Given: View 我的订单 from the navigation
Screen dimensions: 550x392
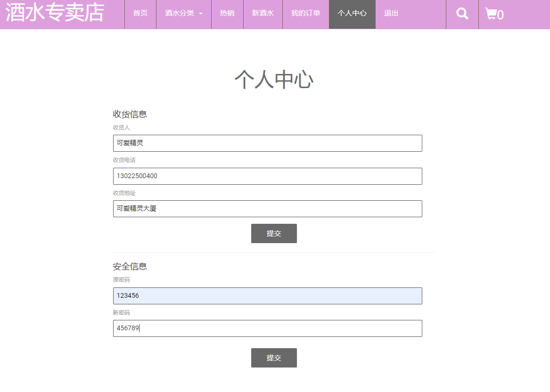Looking at the screenshot, I should (305, 13).
